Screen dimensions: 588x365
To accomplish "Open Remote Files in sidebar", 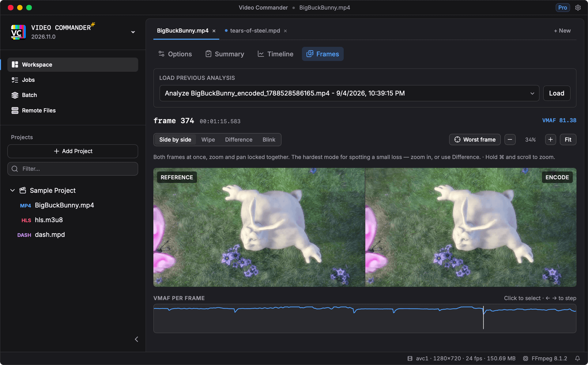I will coord(73,111).
